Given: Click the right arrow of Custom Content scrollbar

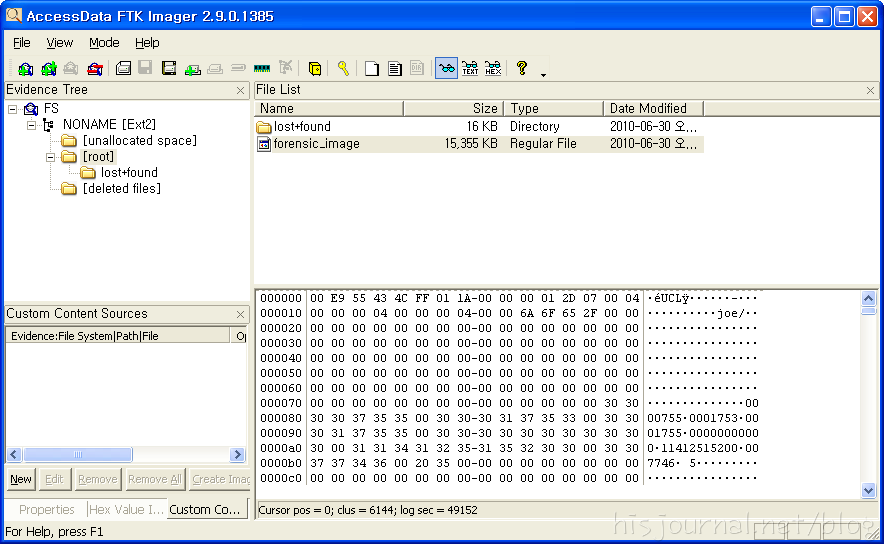Looking at the screenshot, I should (x=237, y=454).
